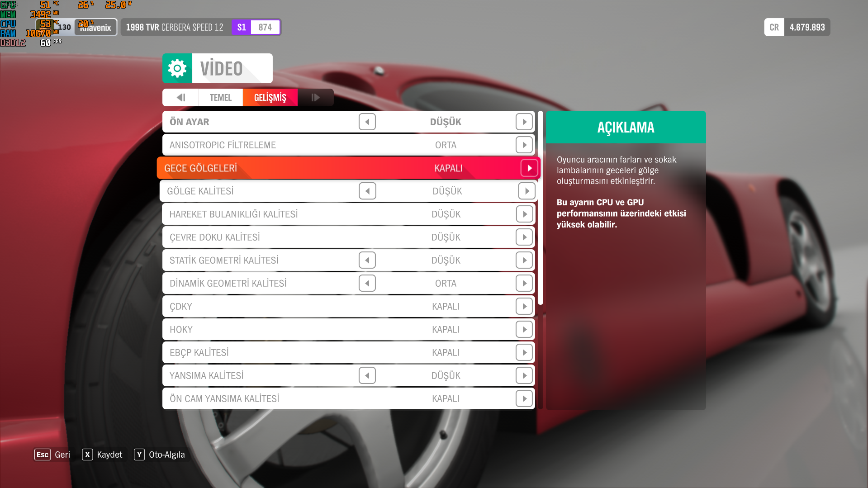Click the X key icon
The width and height of the screenshot is (868, 488).
87,455
